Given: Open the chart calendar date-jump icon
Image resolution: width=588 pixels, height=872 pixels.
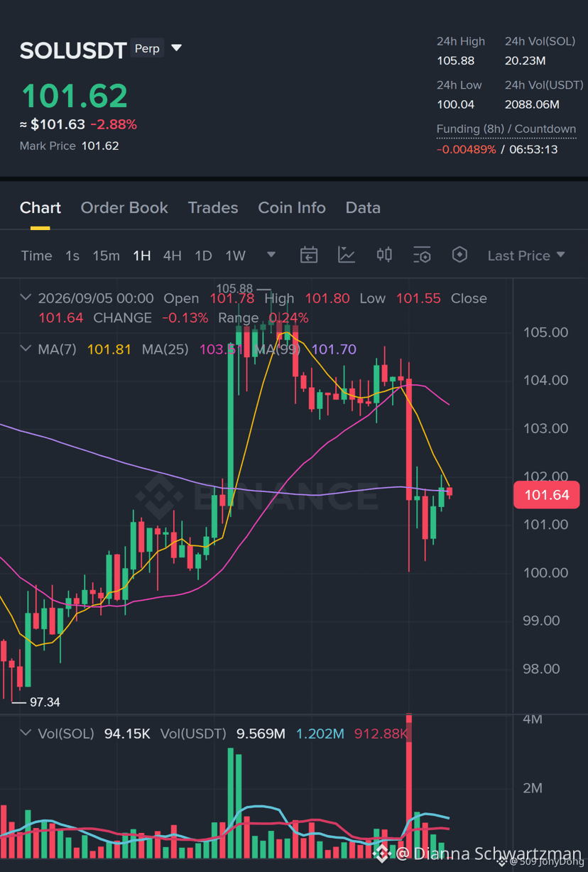Looking at the screenshot, I should click(309, 255).
